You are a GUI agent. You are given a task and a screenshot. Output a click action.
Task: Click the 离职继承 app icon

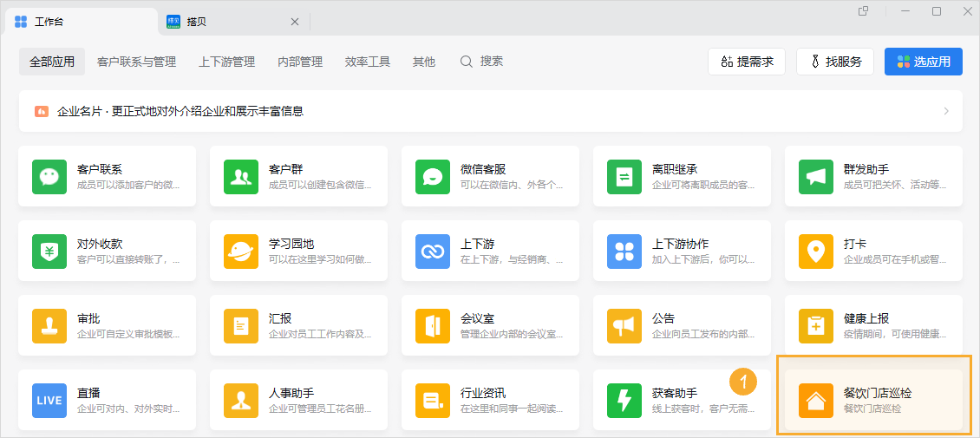tap(624, 177)
